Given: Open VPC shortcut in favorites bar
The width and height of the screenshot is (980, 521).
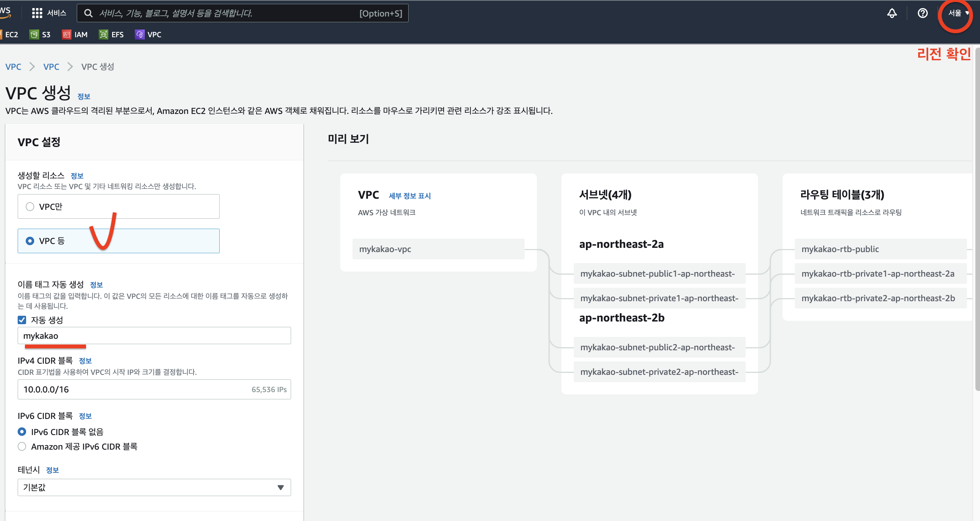Looking at the screenshot, I should pos(148,35).
